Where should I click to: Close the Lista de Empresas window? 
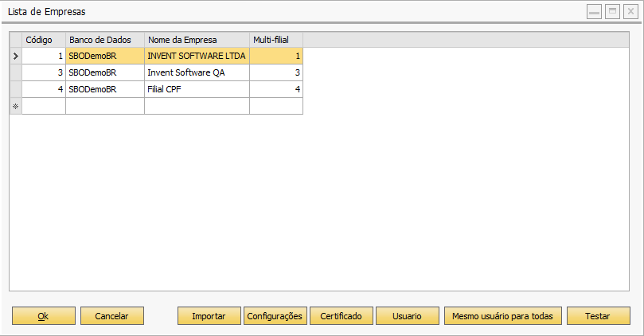coord(630,11)
